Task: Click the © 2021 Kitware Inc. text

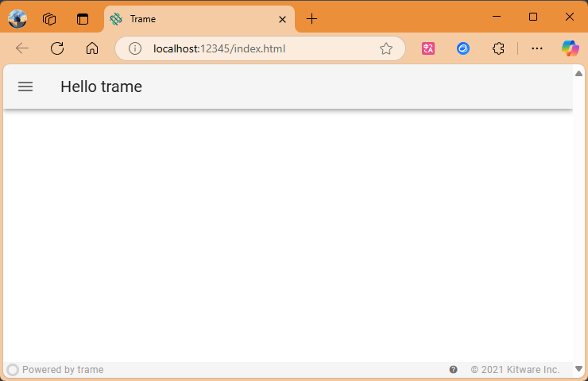Action: (x=515, y=370)
